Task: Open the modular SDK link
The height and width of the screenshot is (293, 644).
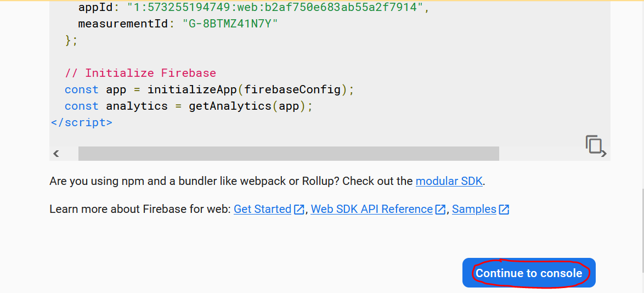Action: coord(449,181)
